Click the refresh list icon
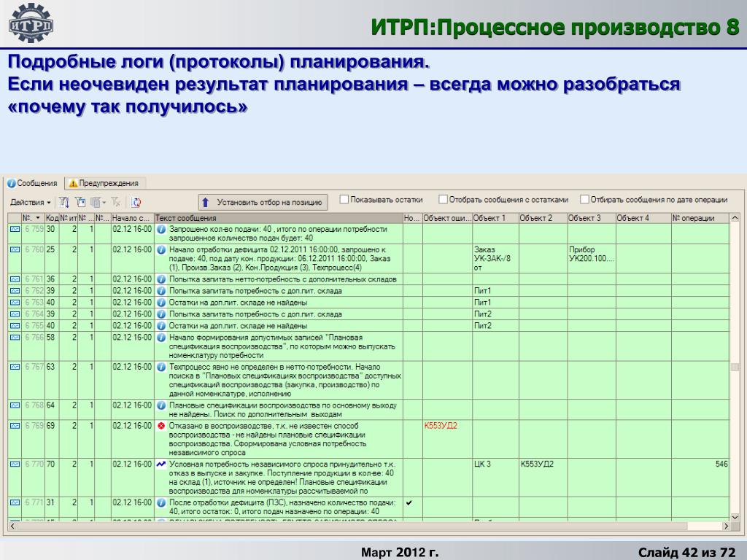Viewport: 747px width, 560px height. 136,203
